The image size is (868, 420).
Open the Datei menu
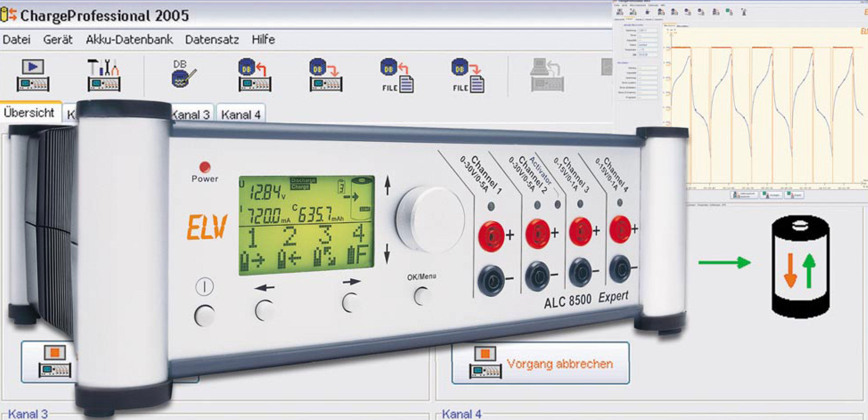coord(16,40)
